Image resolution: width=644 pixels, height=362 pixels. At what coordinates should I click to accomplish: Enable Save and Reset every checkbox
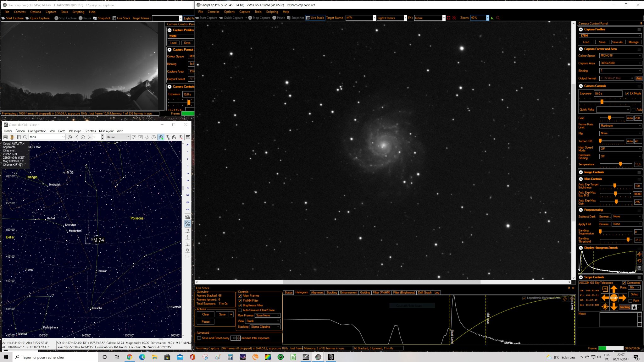(x=199, y=338)
